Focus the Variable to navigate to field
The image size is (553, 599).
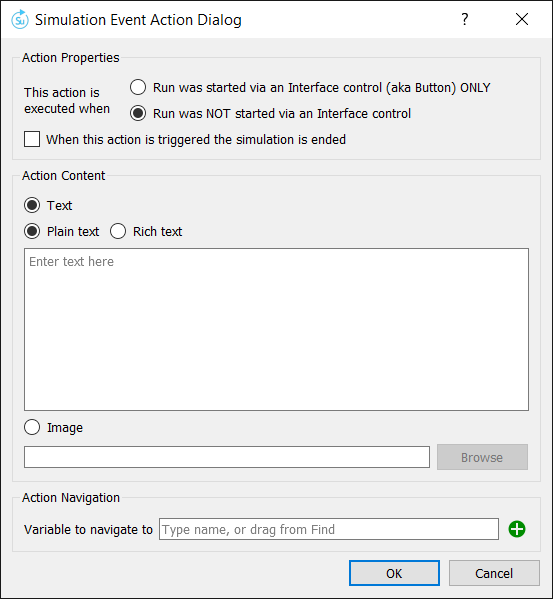click(329, 529)
